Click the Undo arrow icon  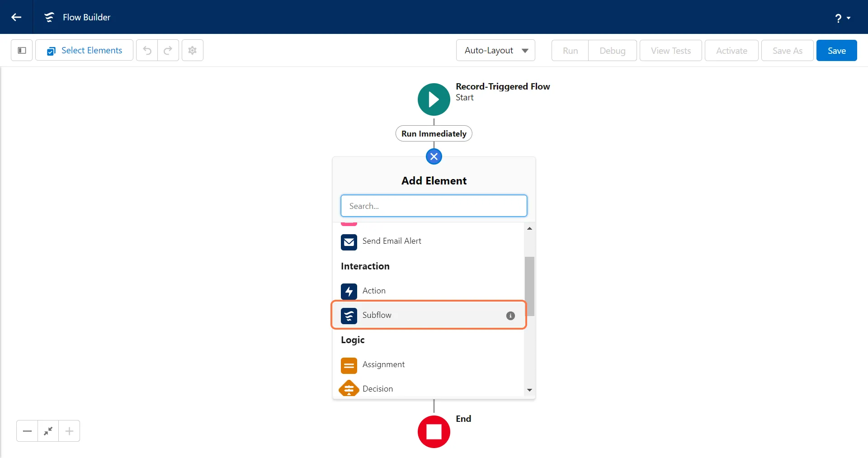pyautogui.click(x=147, y=50)
